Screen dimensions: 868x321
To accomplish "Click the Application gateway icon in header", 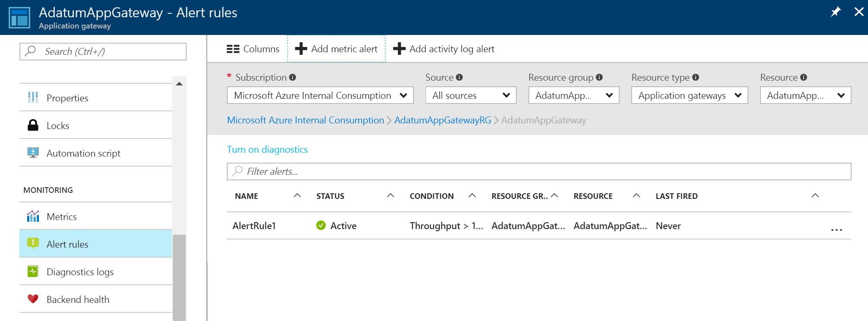I will click(19, 18).
